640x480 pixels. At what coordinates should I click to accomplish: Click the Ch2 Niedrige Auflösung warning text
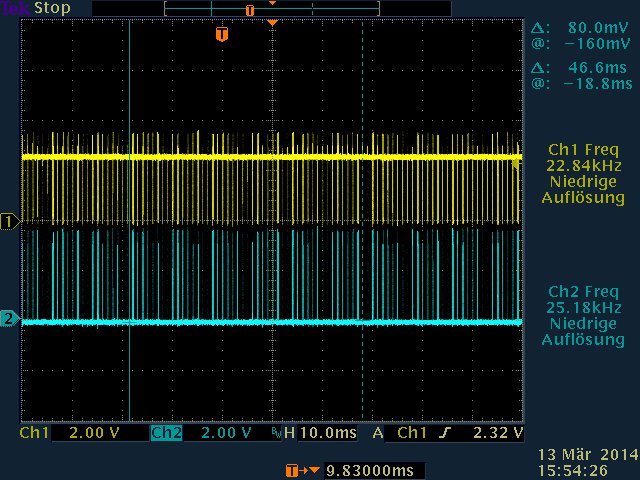click(x=584, y=331)
